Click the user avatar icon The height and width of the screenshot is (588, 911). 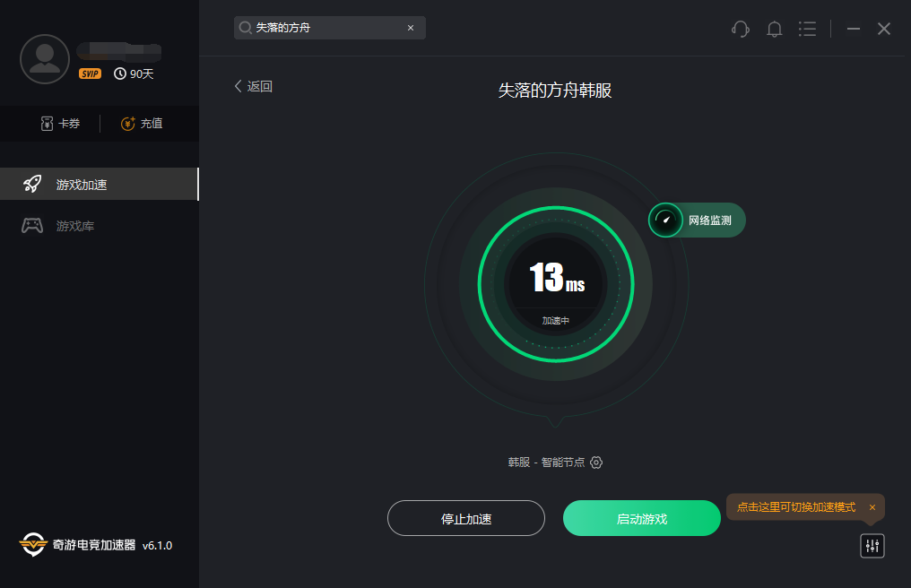pos(45,59)
